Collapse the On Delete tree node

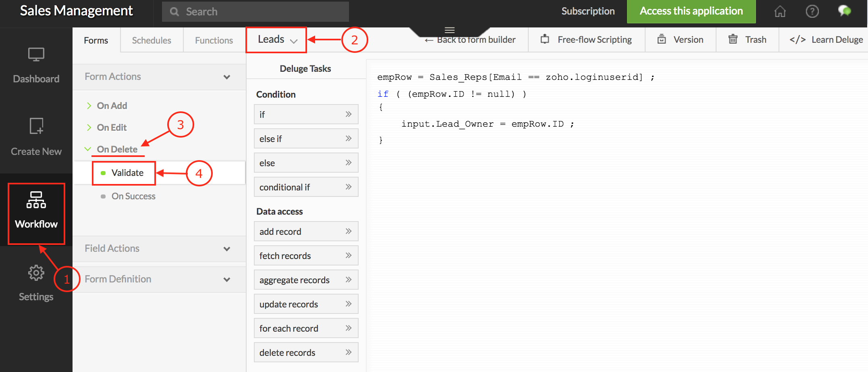tap(87, 149)
